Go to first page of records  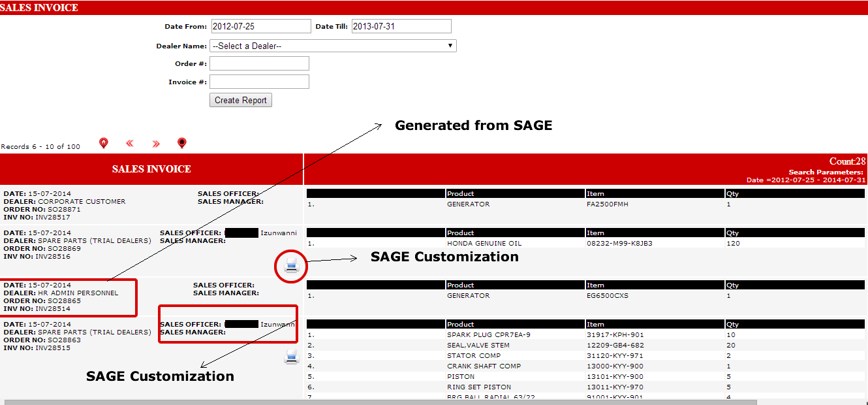click(103, 143)
